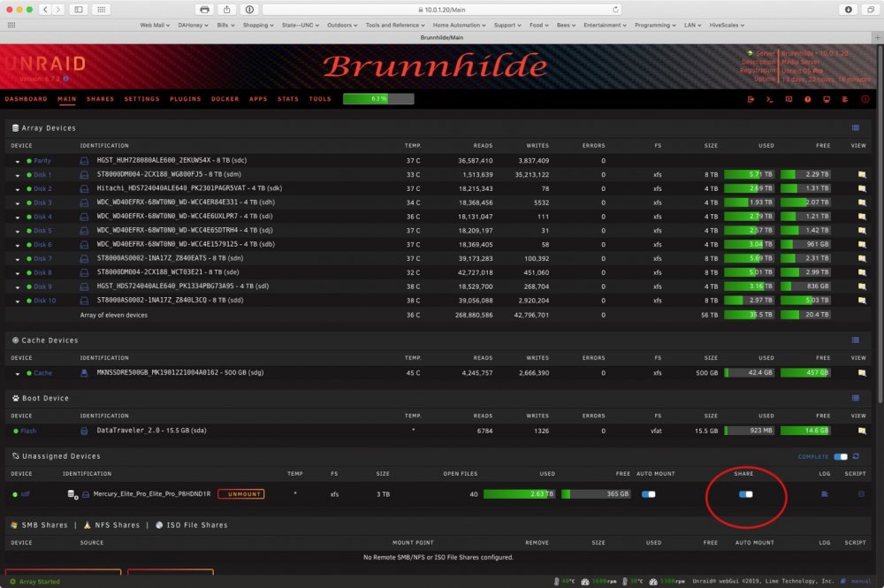The width and height of the screenshot is (884, 588).
Task: Open the web terminal icon
Action: coord(770,99)
